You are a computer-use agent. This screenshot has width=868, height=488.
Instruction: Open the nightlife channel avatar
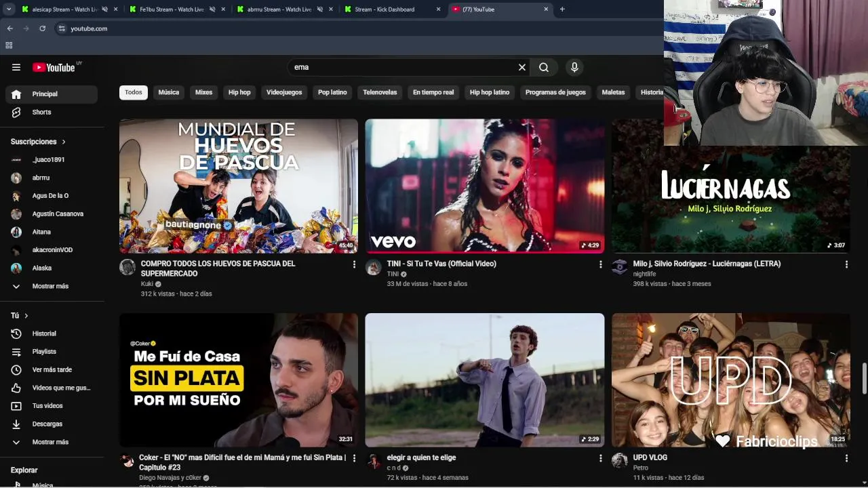point(620,267)
